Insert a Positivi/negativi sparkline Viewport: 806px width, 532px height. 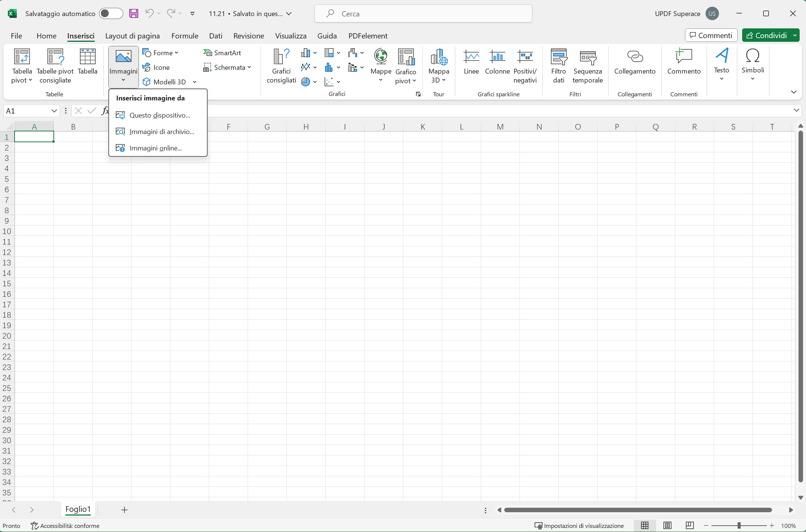pos(525,66)
